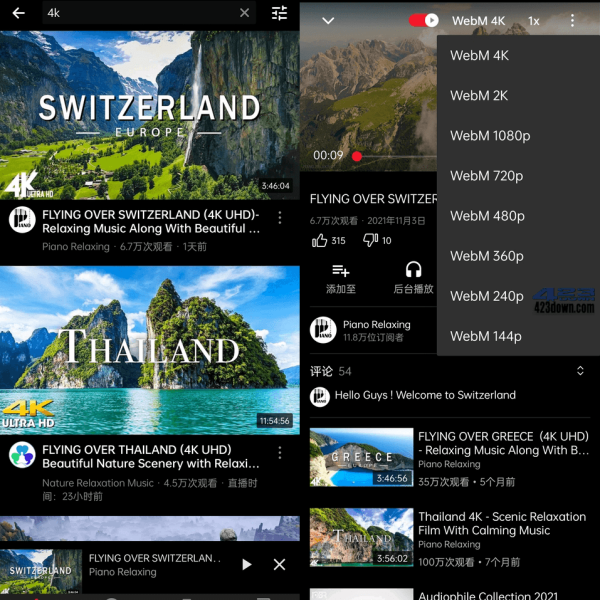This screenshot has height=600, width=600.
Task: Select WebM 720p quality option
Action: coord(518,176)
